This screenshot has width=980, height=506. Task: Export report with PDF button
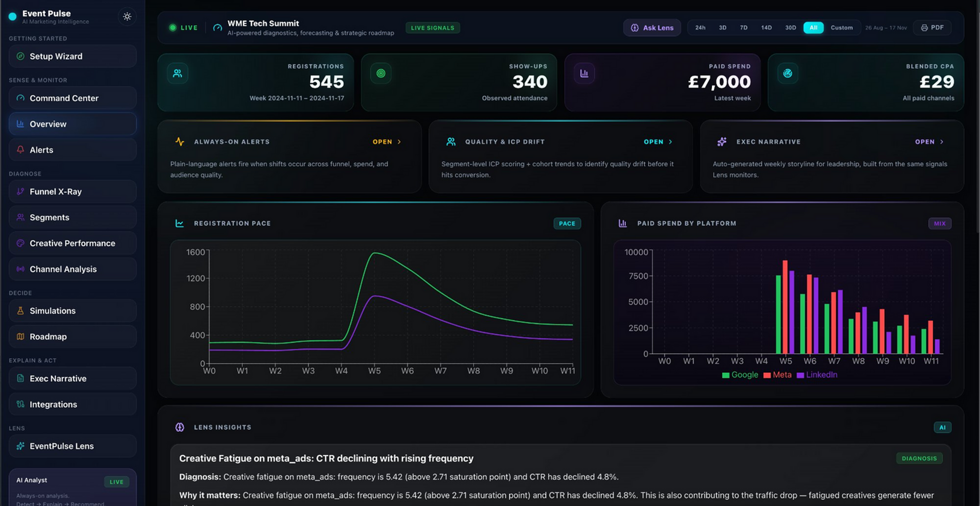point(932,28)
